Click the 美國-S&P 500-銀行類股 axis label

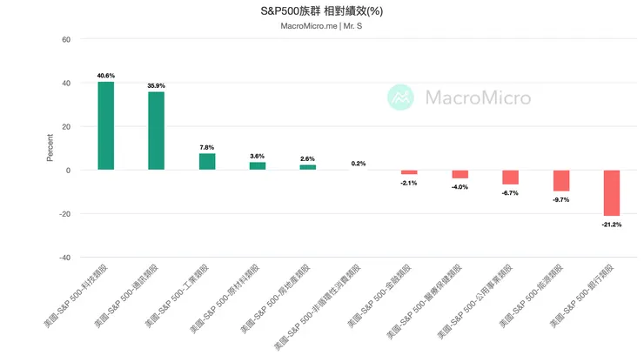pyautogui.click(x=584, y=296)
